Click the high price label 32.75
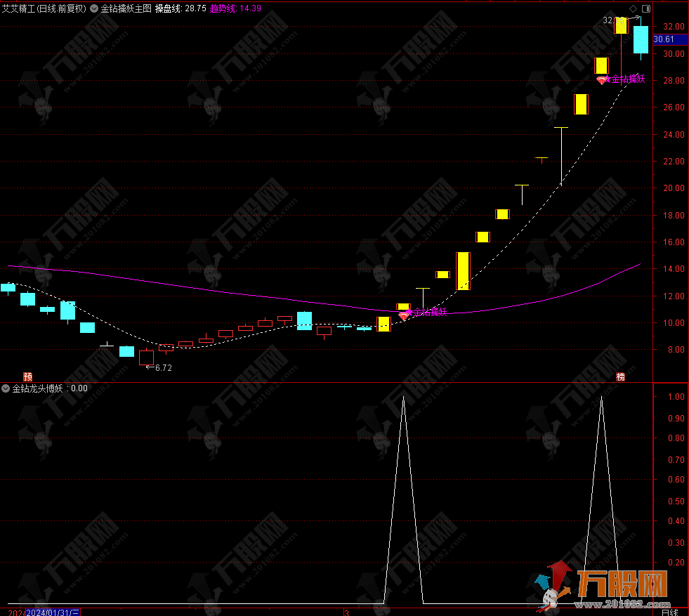The width and height of the screenshot is (689, 616). coord(613,20)
